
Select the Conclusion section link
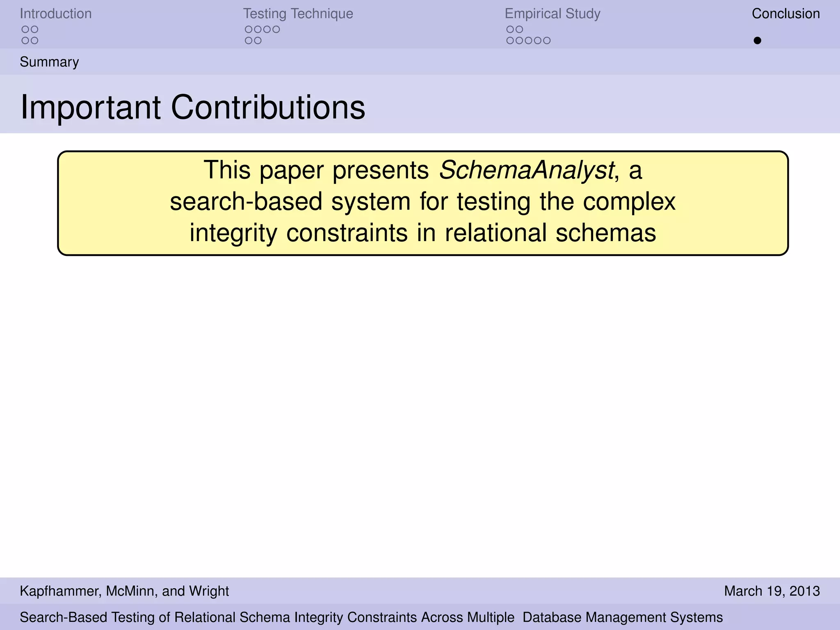click(786, 14)
